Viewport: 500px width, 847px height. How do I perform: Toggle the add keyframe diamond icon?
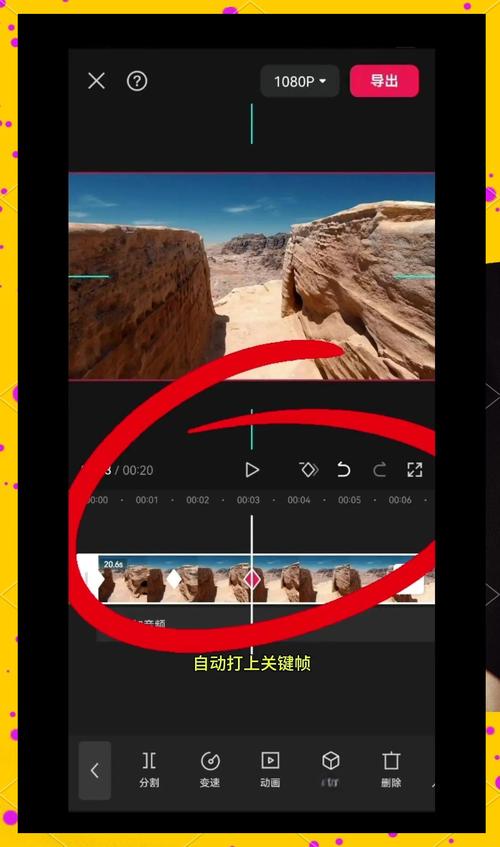point(309,470)
